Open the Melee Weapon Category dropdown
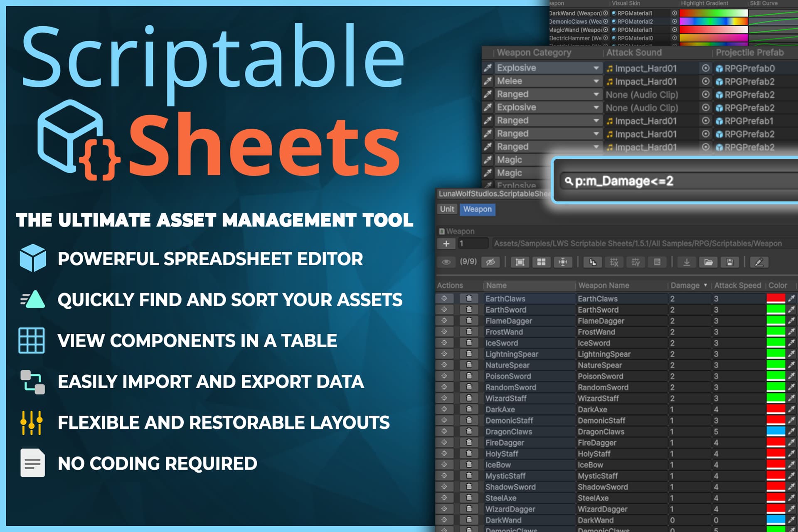Image resolution: width=798 pixels, height=532 pixels. [596, 81]
